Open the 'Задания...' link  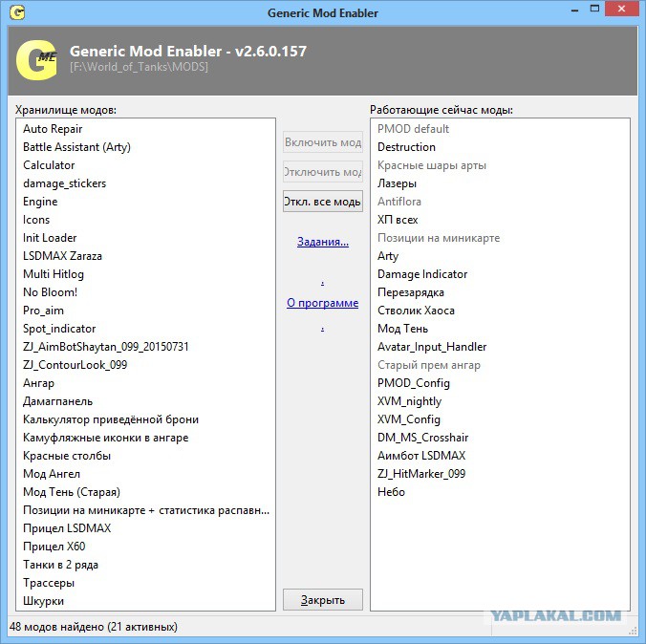coord(323,242)
